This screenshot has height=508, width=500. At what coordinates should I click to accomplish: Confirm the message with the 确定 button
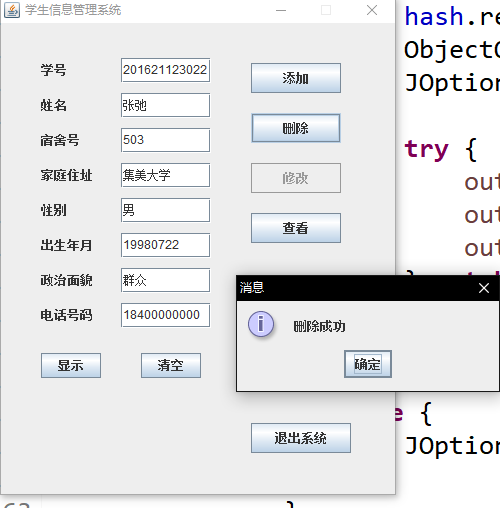pos(368,364)
